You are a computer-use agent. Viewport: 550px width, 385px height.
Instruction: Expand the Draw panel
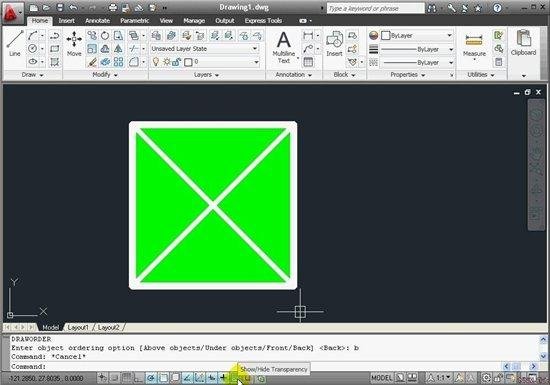pyautogui.click(x=32, y=75)
